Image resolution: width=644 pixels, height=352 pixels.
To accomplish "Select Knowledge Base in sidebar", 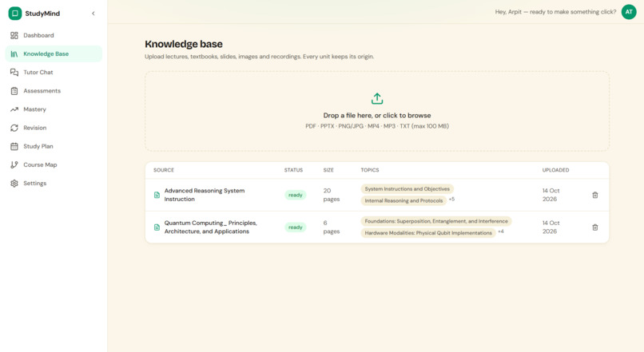I will coord(54,53).
